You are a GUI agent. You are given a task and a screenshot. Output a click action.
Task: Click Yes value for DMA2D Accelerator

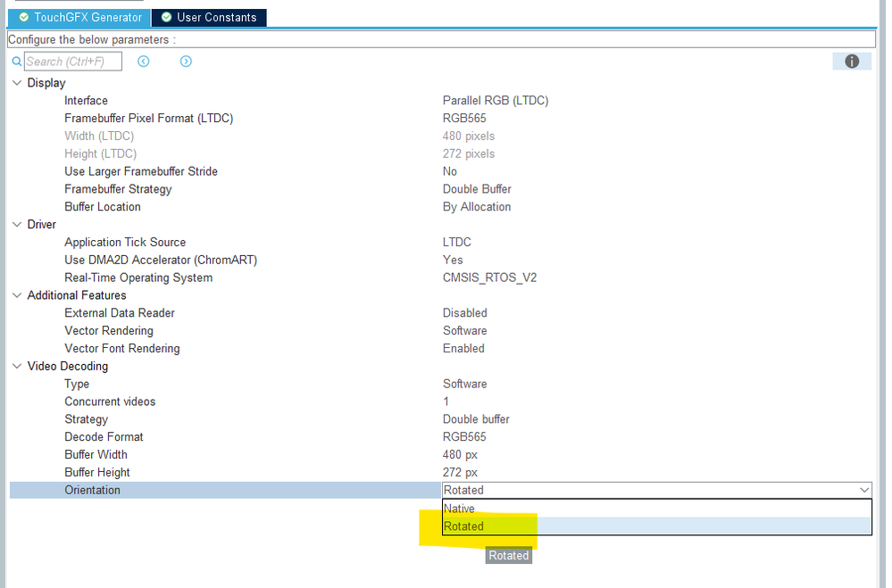click(453, 260)
